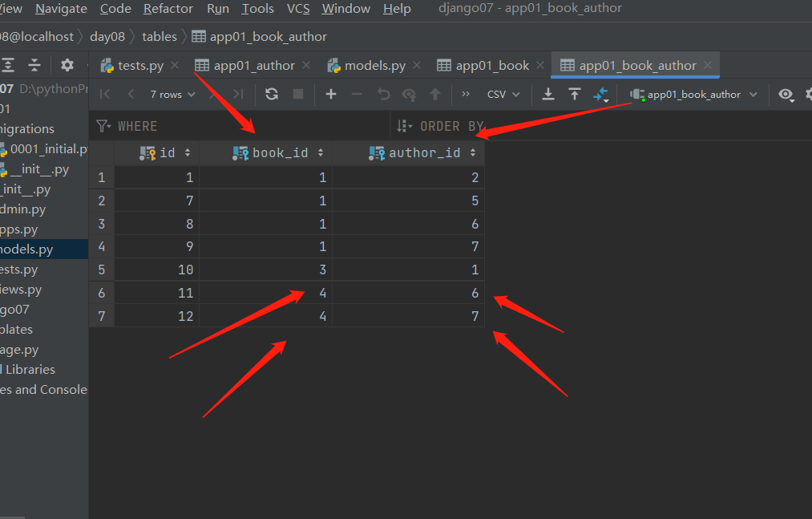The image size is (812, 519).
Task: Click the Reload Page refresh icon
Action: tap(272, 94)
